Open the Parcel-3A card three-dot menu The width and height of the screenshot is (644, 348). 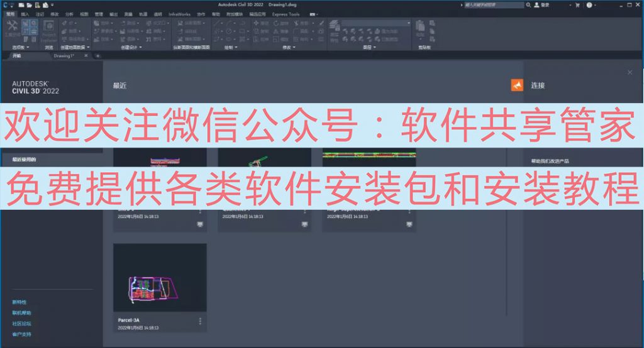tap(200, 321)
